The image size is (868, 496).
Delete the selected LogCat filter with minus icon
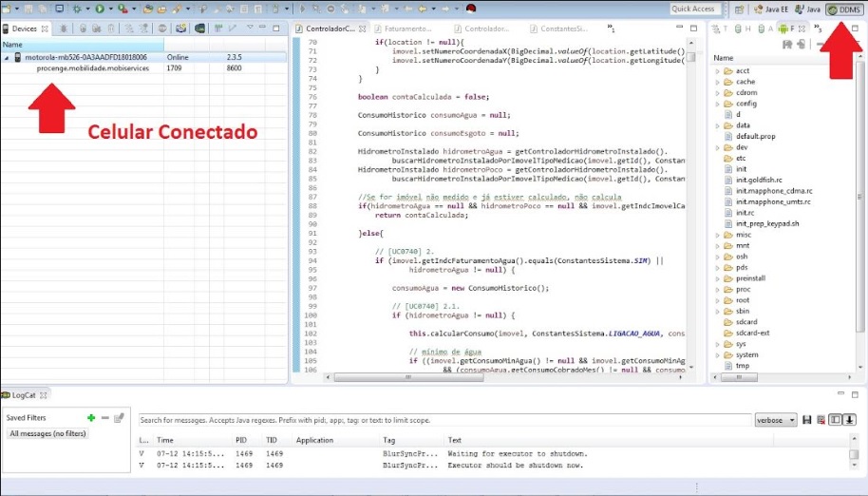point(104,417)
